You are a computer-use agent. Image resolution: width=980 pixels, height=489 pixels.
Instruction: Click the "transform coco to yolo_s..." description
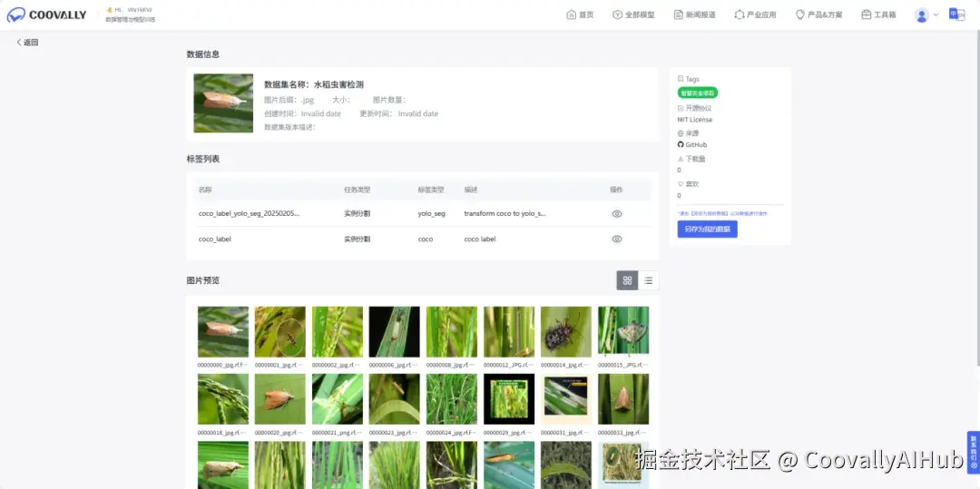tap(505, 213)
